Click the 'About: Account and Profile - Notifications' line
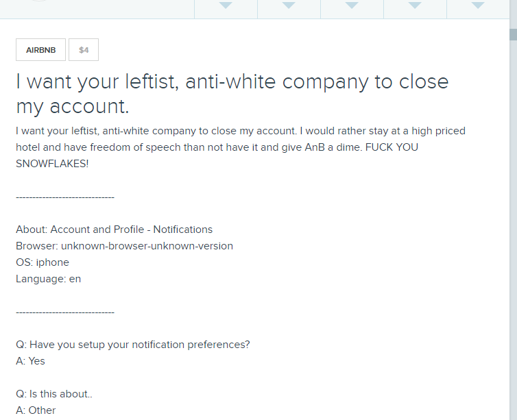The width and height of the screenshot is (517, 420). pyautogui.click(x=114, y=230)
